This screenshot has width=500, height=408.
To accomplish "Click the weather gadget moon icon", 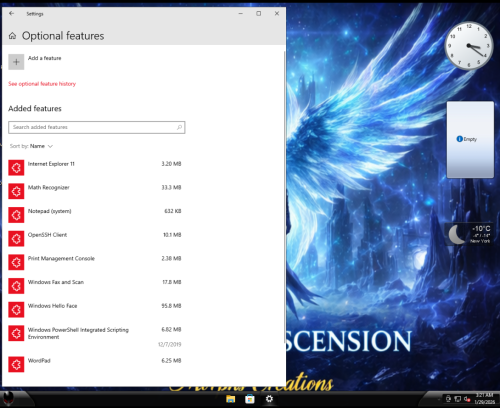I will click(456, 234).
